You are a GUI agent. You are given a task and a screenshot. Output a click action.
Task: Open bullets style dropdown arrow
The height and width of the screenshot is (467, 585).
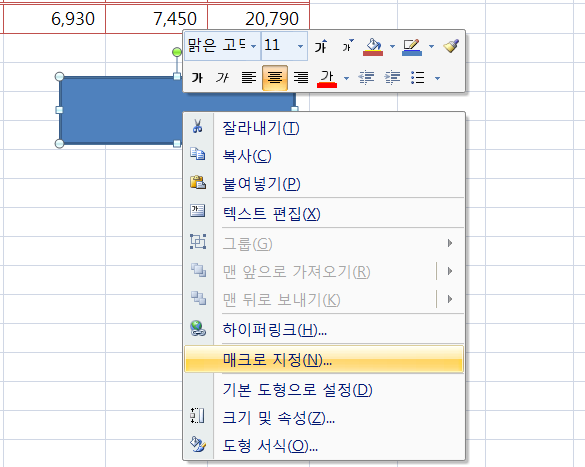click(x=438, y=78)
